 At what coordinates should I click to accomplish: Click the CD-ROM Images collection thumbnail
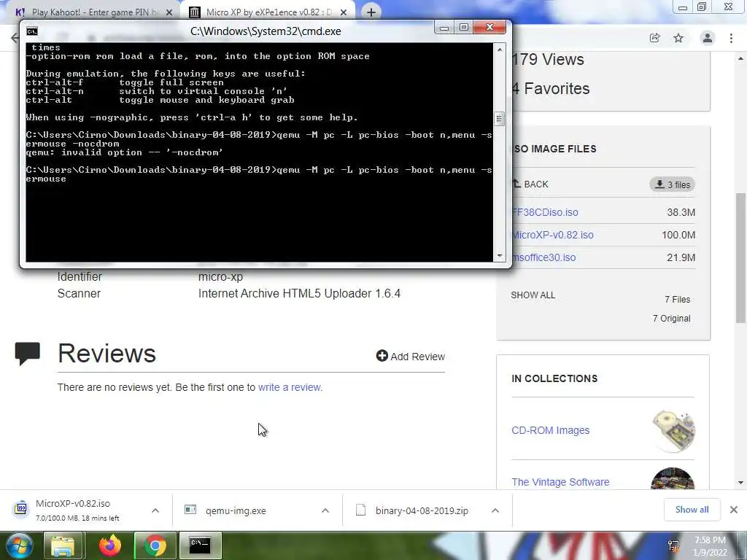click(x=673, y=431)
